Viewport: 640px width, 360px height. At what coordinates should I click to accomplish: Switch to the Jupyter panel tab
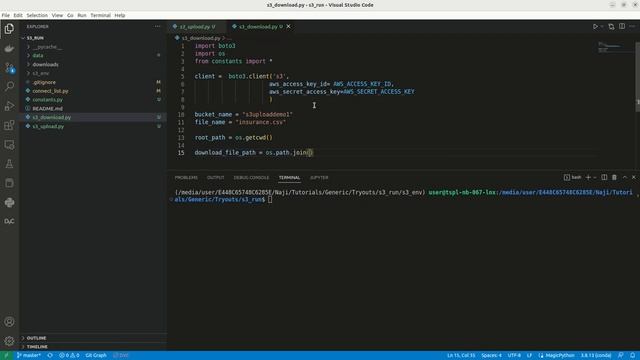[x=319, y=178]
